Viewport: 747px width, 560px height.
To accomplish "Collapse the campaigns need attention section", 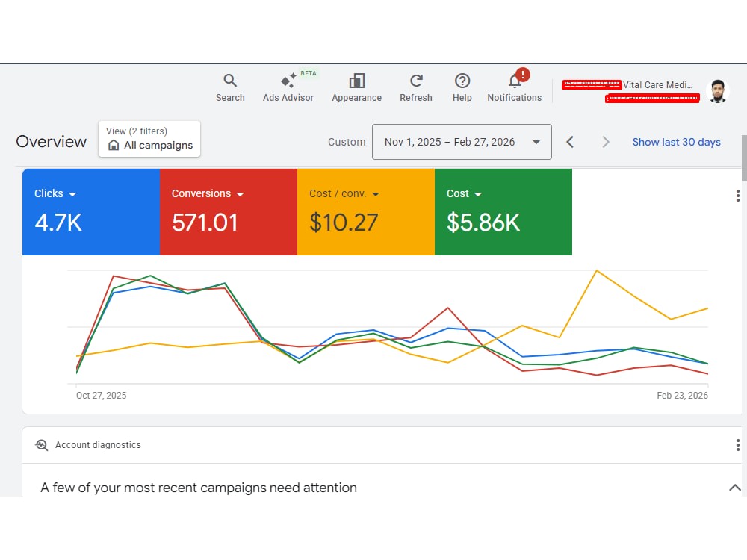I will click(x=734, y=488).
